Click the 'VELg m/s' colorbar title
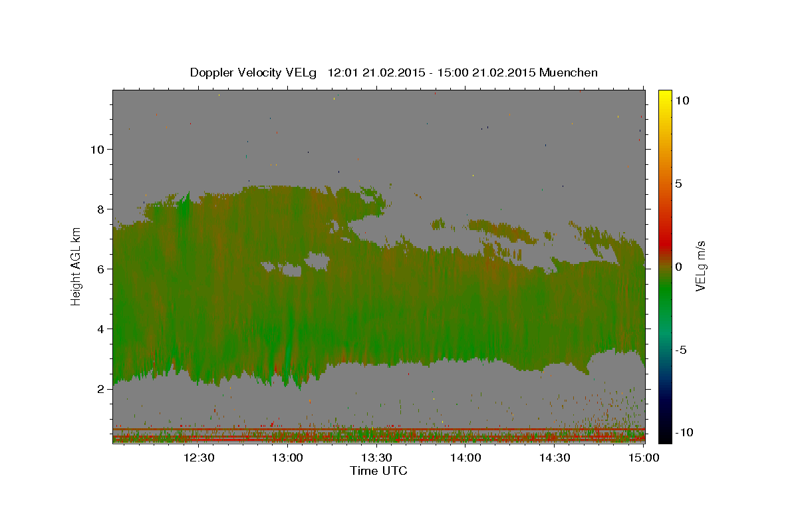The width and height of the screenshot is (798, 532). pos(701,267)
